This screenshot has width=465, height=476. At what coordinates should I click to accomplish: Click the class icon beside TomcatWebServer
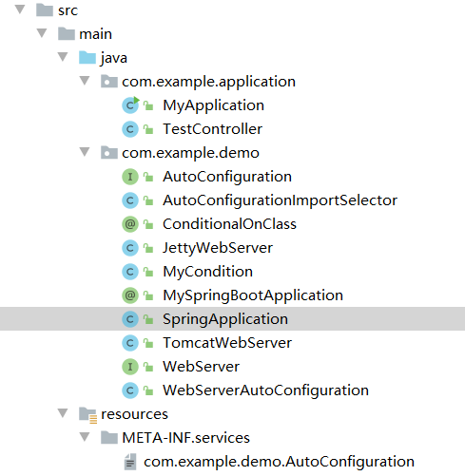130,343
